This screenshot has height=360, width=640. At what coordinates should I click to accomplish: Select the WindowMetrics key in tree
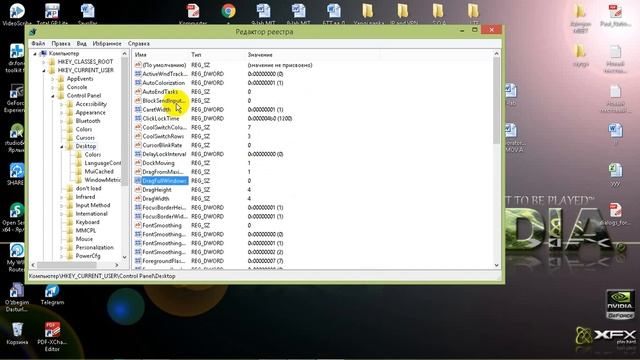coord(102,180)
